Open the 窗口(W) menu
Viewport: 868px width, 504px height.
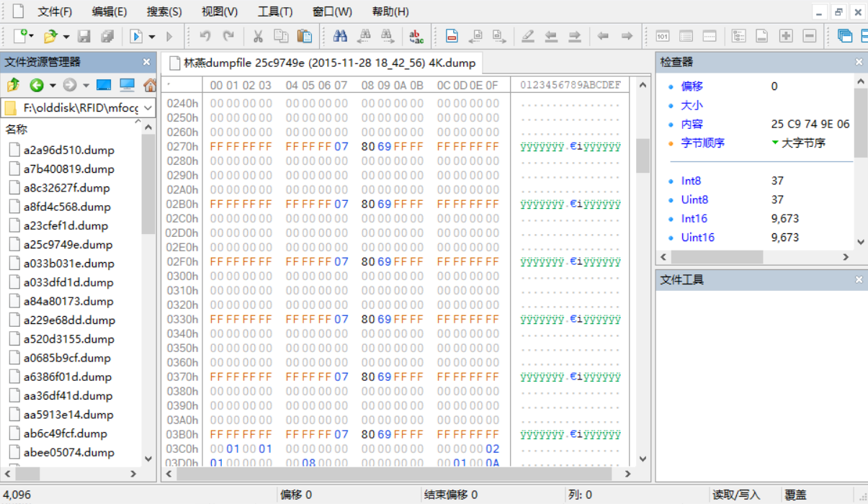(332, 12)
